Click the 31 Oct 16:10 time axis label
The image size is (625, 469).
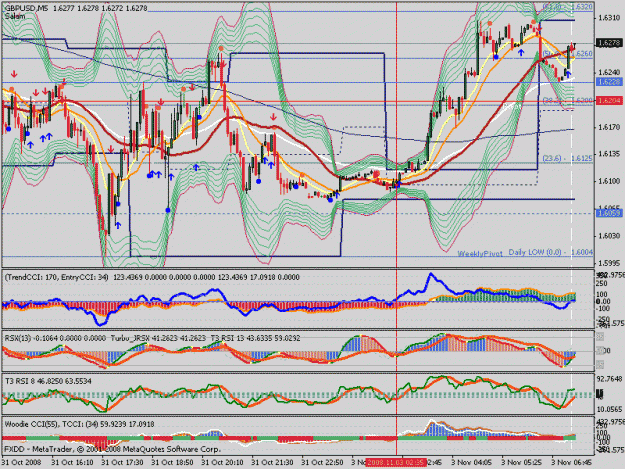73,463
